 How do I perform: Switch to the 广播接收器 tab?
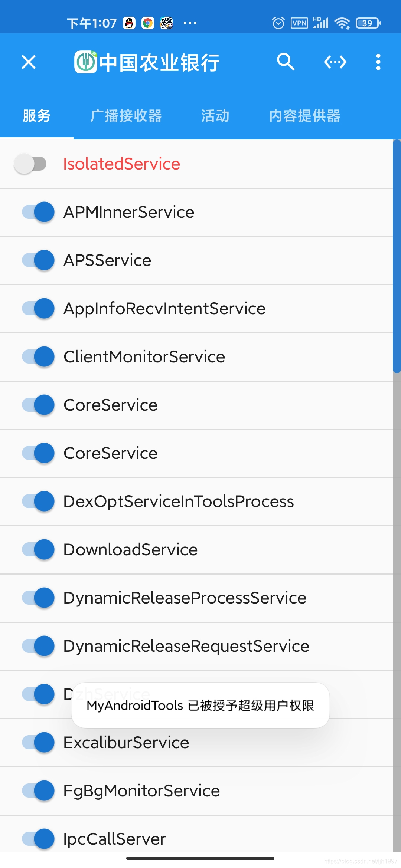tap(126, 116)
